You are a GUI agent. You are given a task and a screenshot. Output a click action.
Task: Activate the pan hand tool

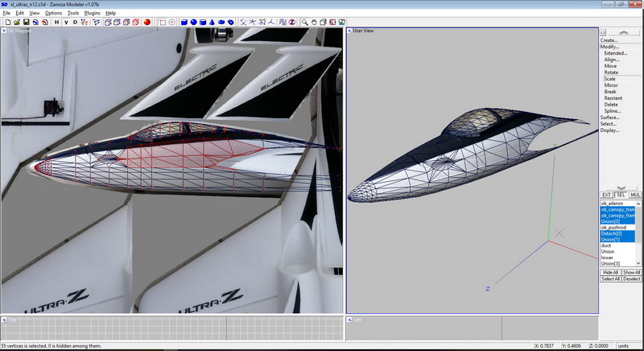tap(315, 23)
